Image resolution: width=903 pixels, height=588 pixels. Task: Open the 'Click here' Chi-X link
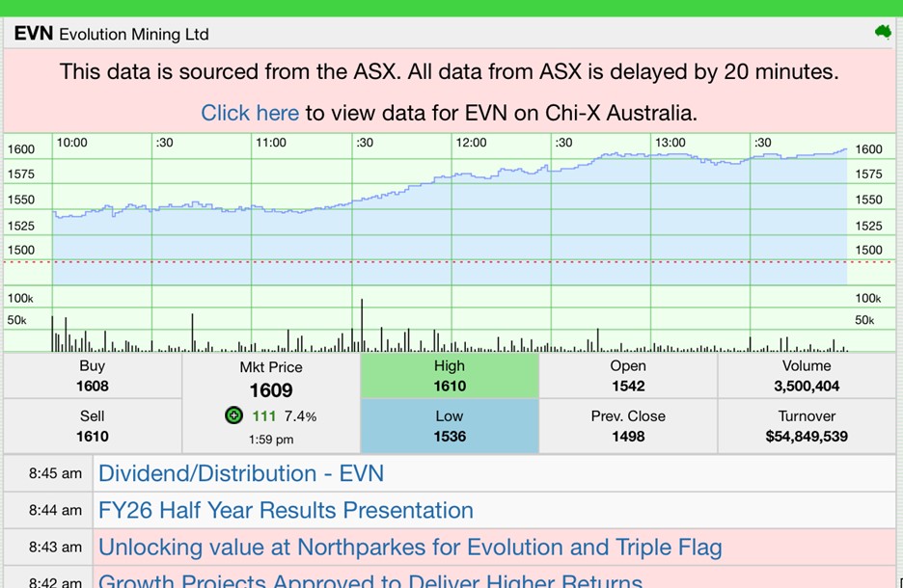pos(250,113)
